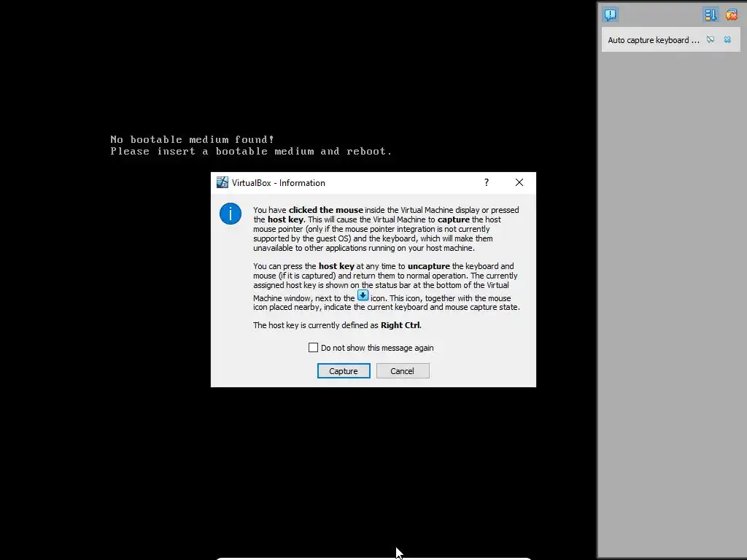
Task: Close the VirtualBox Information dialog
Action: 519,182
